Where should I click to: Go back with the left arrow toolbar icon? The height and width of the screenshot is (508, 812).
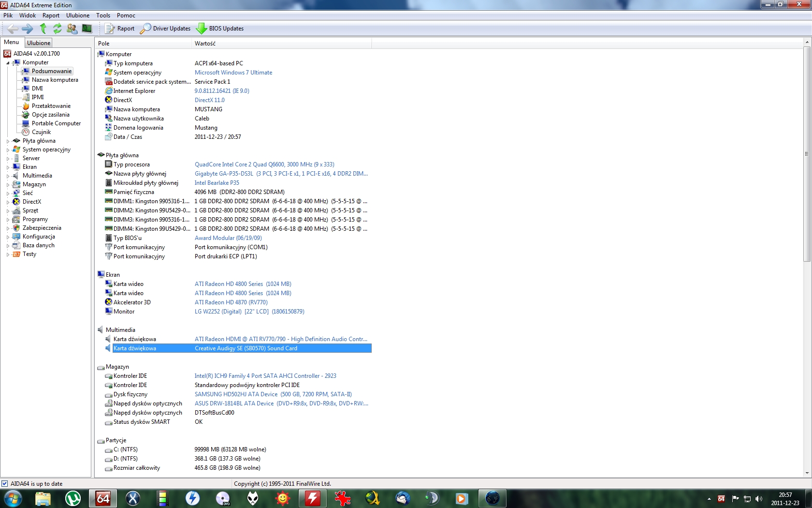(13, 29)
